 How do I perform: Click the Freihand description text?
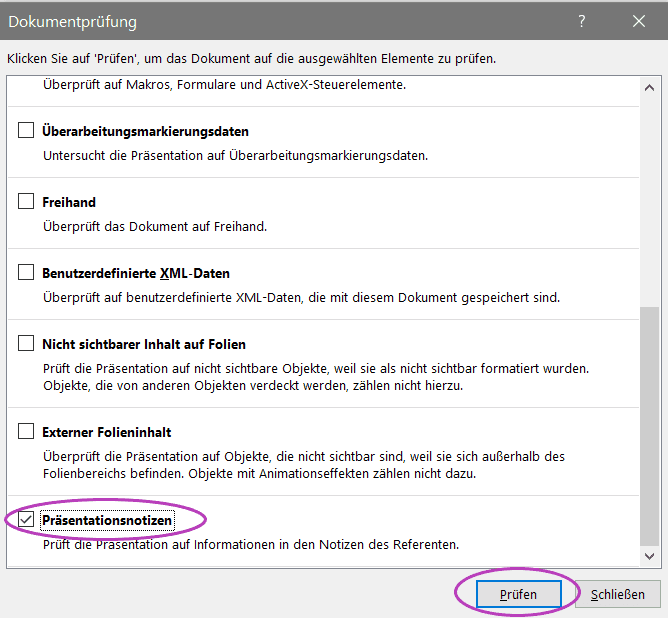pyautogui.click(x=154, y=226)
